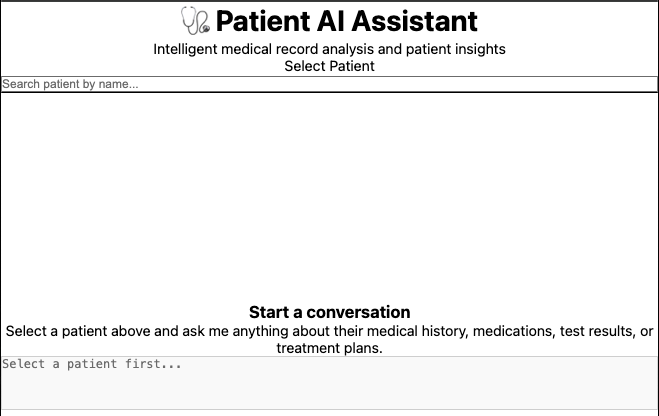Click the "Patient AI Assistant" heading
The image size is (659, 416).
[346, 21]
